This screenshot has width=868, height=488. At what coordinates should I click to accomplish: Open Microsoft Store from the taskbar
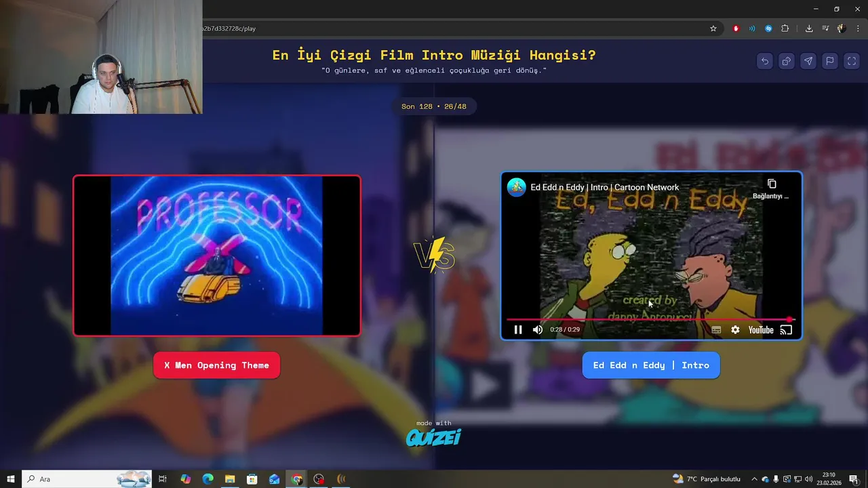tap(252, 479)
